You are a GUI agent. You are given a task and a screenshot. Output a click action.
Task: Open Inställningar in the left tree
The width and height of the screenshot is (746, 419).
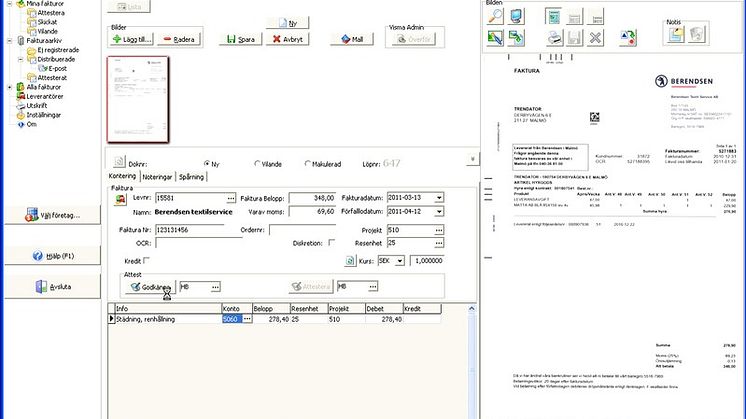(x=43, y=115)
